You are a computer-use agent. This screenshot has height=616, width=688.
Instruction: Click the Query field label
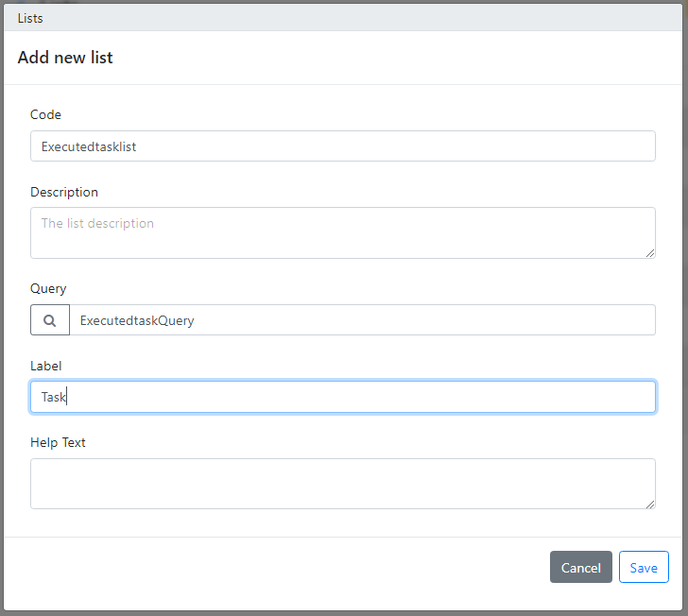pos(48,289)
